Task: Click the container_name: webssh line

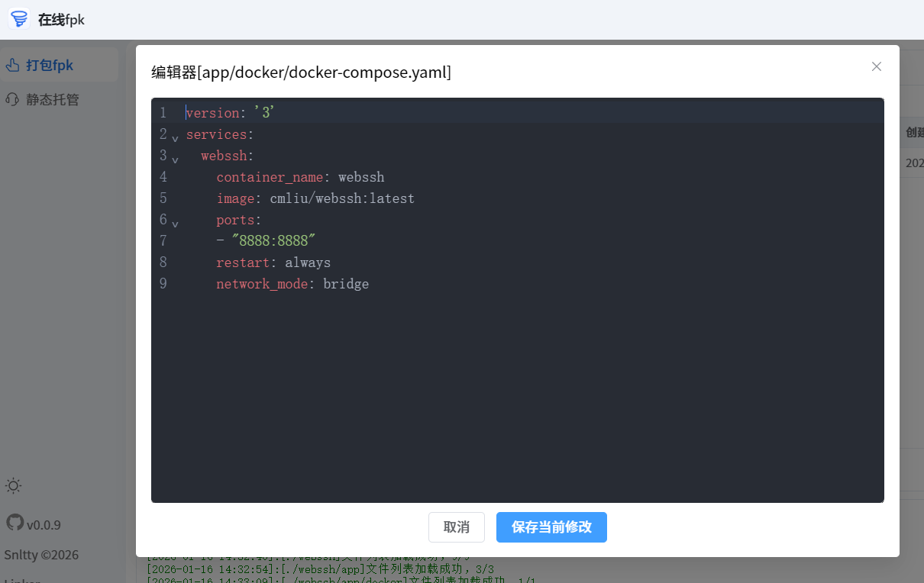Action: (299, 177)
